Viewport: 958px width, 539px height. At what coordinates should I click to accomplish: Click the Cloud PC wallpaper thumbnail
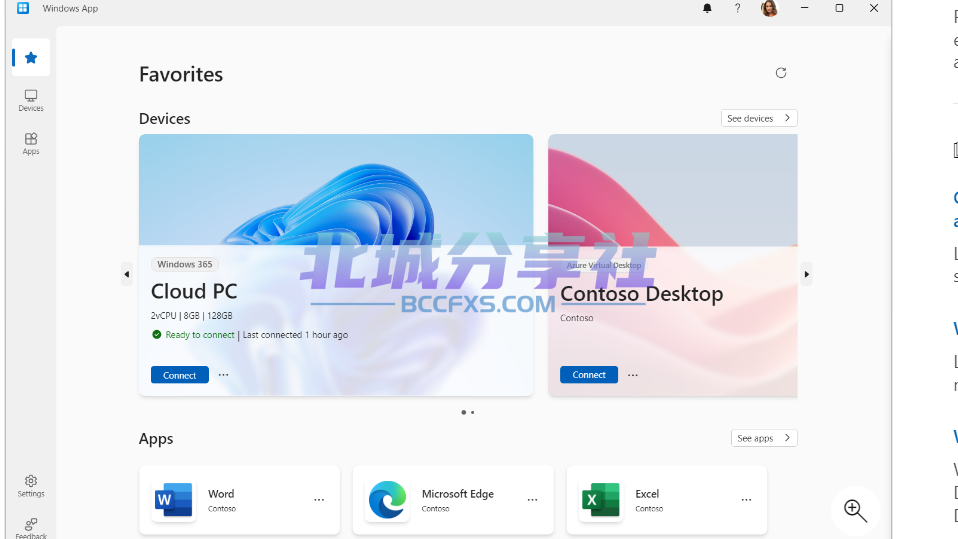(336, 190)
